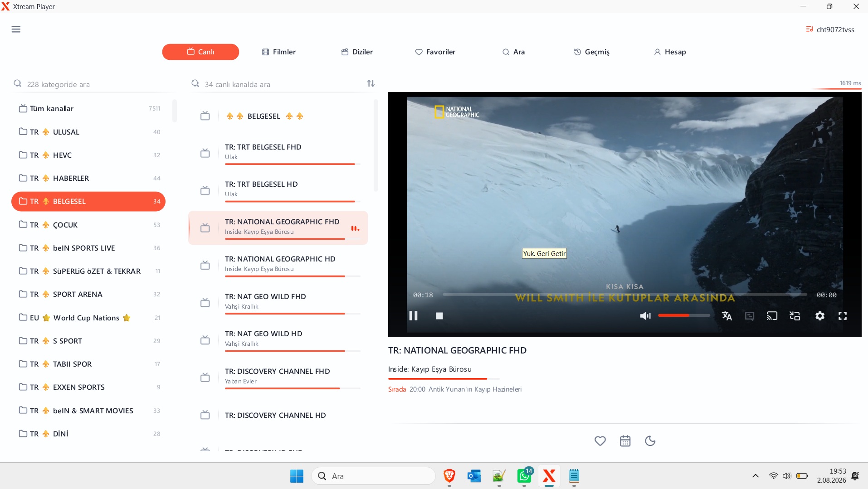Click the BELGESEL header row
Viewport: 868px width, 489px height.
pyautogui.click(x=278, y=116)
